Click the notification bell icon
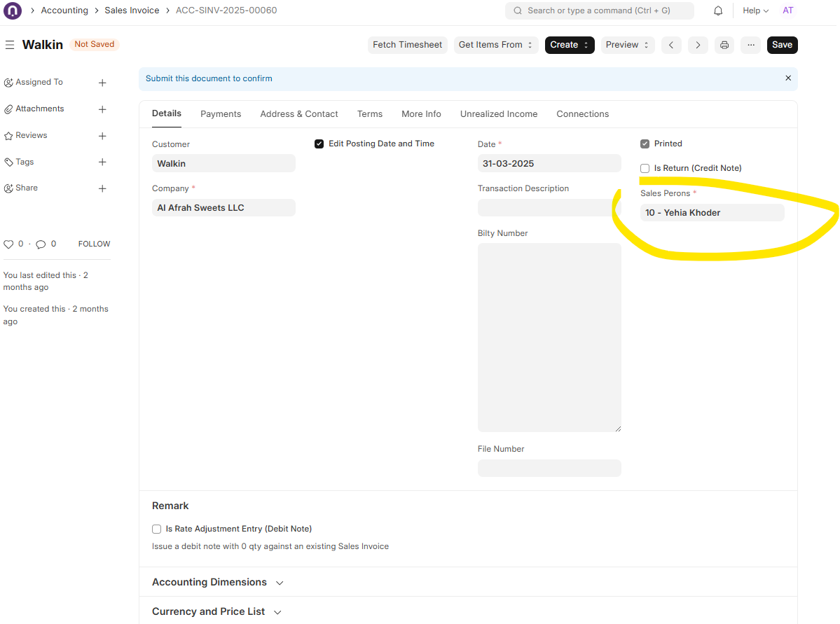 [718, 11]
